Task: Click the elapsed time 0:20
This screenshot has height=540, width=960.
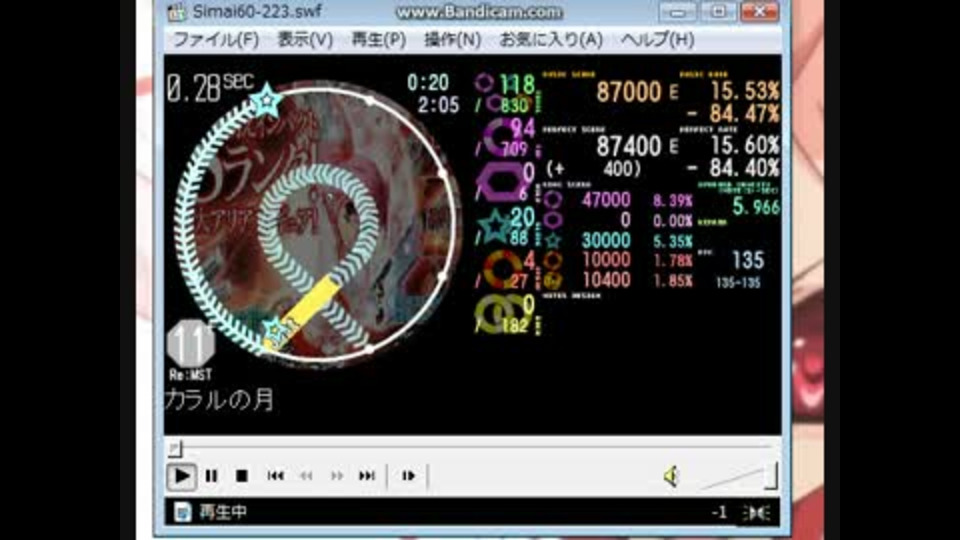Action: point(428,83)
